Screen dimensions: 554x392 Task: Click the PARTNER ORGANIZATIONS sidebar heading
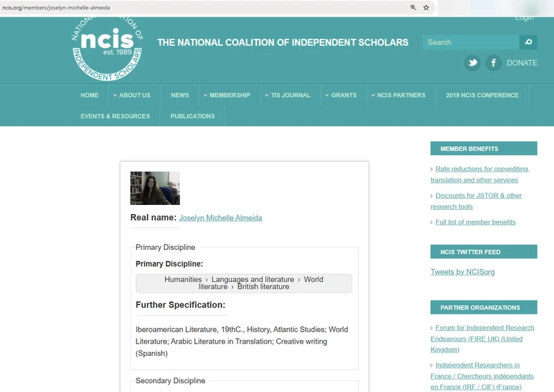483,308
